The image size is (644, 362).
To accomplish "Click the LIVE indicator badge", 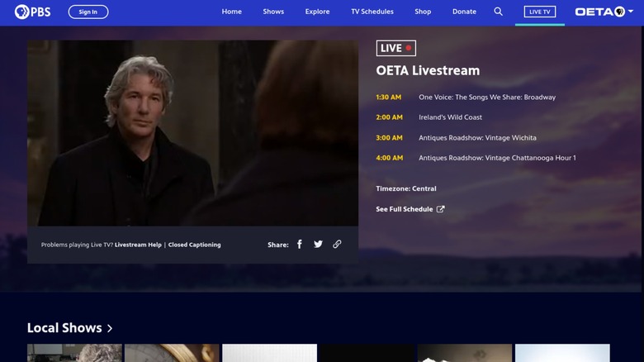I will coord(396,48).
